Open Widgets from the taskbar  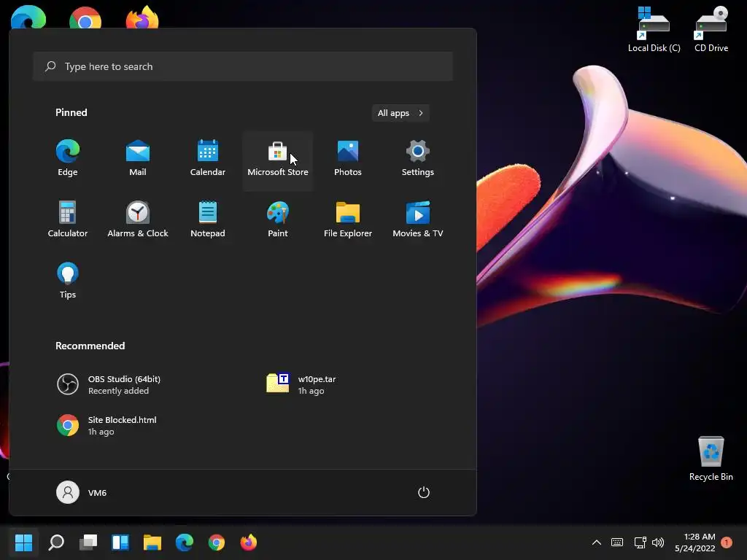click(x=120, y=542)
